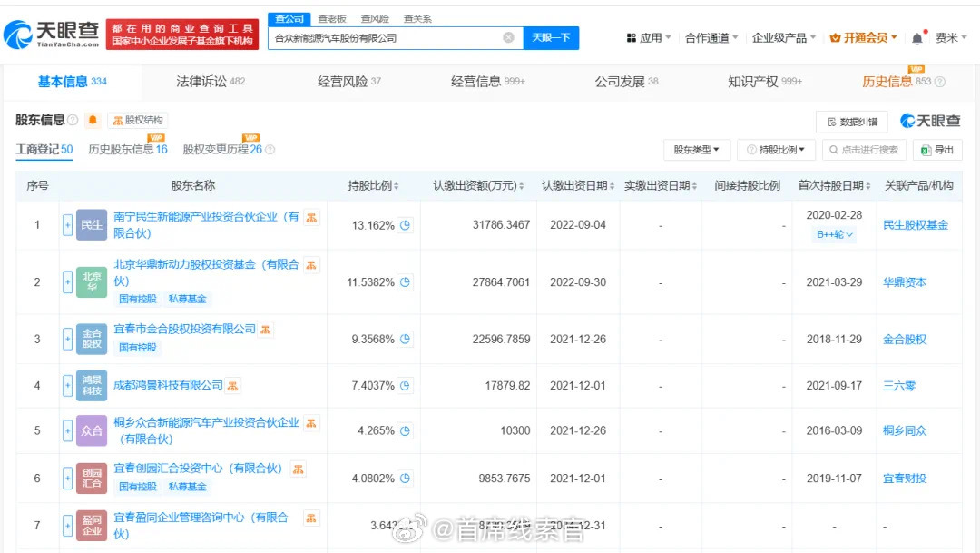Click the help icon beside 历史信息 tab
The height and width of the screenshot is (553, 980).
(939, 82)
